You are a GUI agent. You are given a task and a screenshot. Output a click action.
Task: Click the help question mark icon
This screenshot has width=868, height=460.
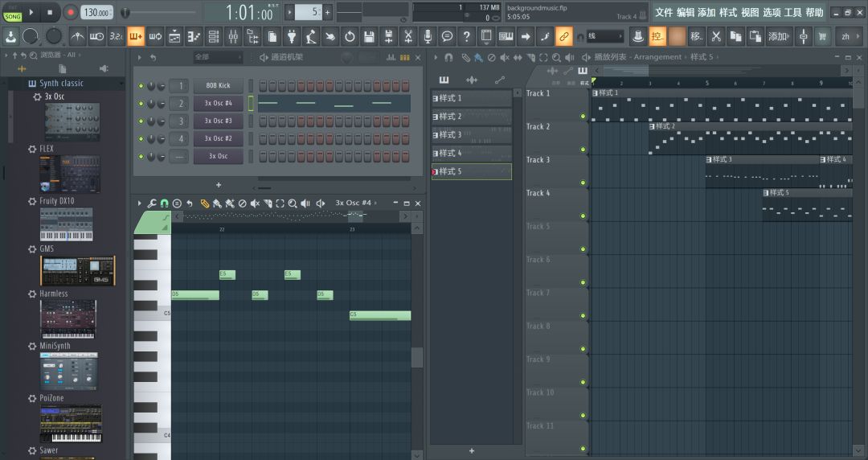[x=466, y=36]
